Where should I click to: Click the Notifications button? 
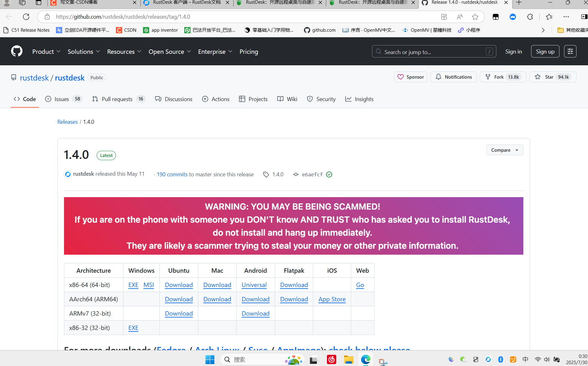click(x=453, y=77)
